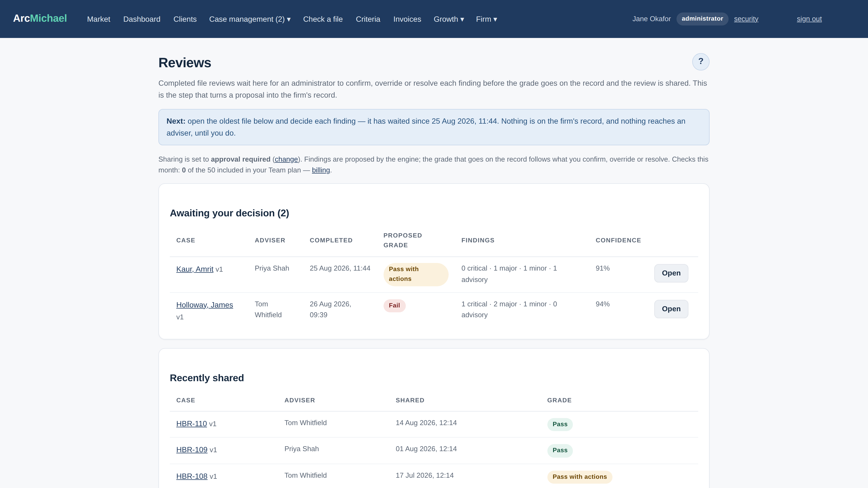Click the Confidence column header
Screen dimensions: 868x488
(x=618, y=240)
